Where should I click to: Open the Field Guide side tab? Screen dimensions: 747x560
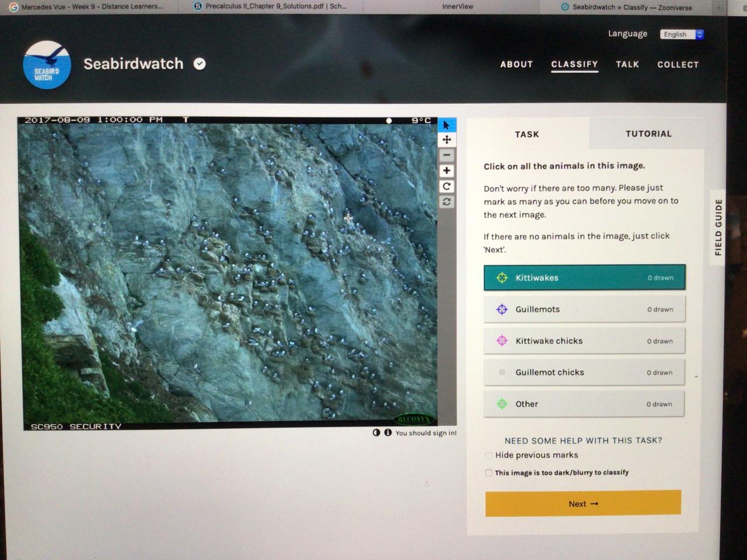coord(718,228)
